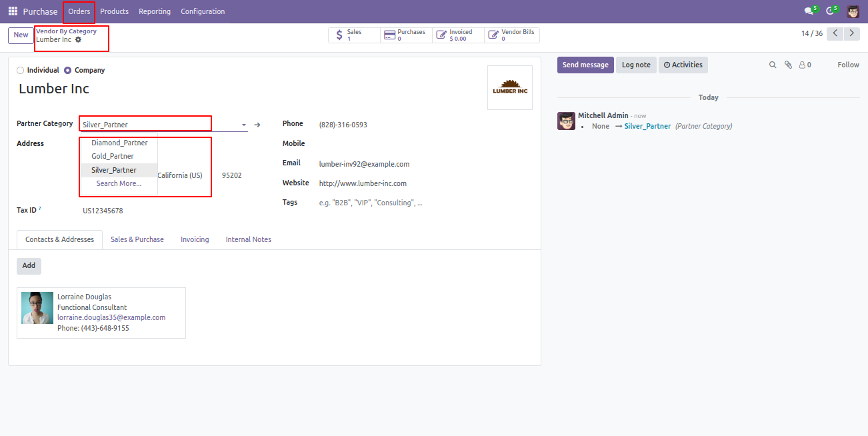Click the gear icon beside Lumber Inc
This screenshot has width=868, height=436.
point(78,40)
